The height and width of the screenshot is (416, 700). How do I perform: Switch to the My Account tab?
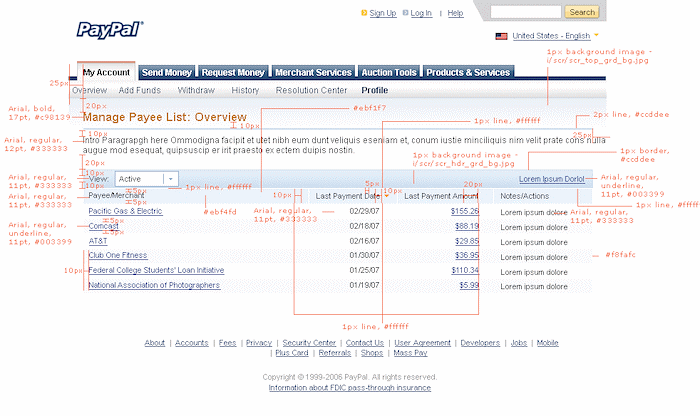[x=106, y=72]
